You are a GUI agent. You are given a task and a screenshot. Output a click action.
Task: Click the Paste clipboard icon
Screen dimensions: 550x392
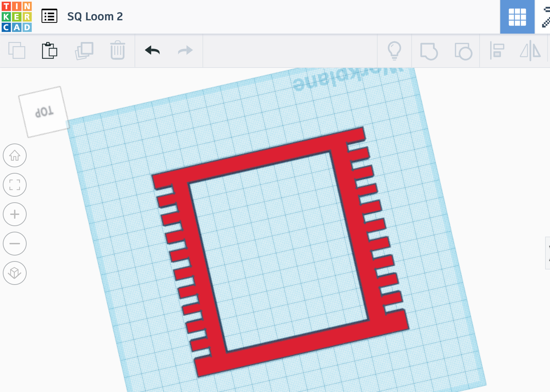[49, 50]
